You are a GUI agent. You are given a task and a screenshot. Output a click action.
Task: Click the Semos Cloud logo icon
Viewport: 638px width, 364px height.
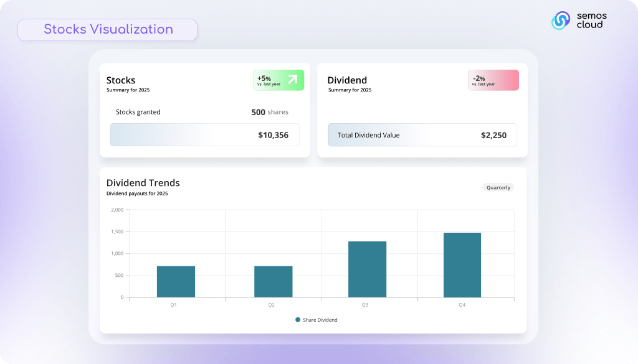click(561, 21)
